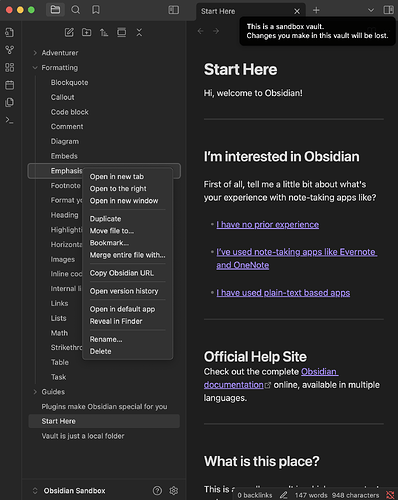Open vault settings via the gear icon
The image size is (398, 500).
click(x=173, y=491)
